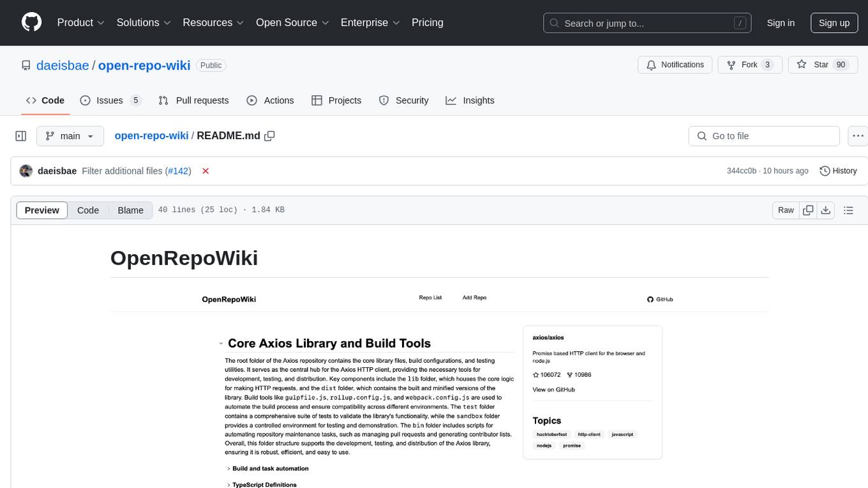Click the GitHub logo home icon
Image resolution: width=868 pixels, height=488 pixels.
pyautogui.click(x=31, y=22)
